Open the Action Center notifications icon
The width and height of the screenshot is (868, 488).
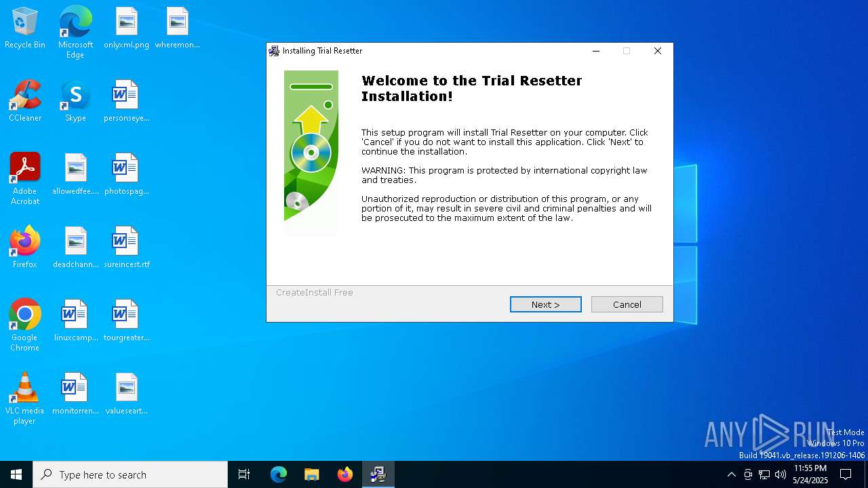[x=846, y=474]
